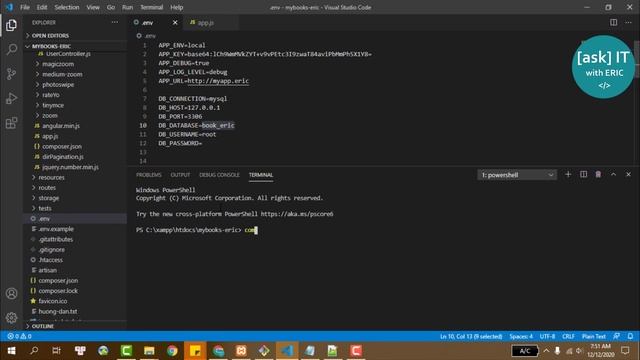This screenshot has width=640, height=360.
Task: Switch to the Debug Console tab
Action: tap(219, 175)
